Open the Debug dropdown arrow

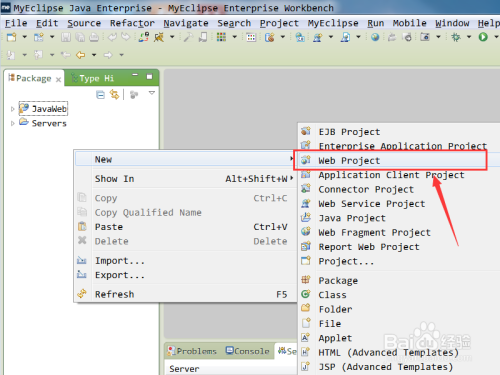click(x=469, y=37)
